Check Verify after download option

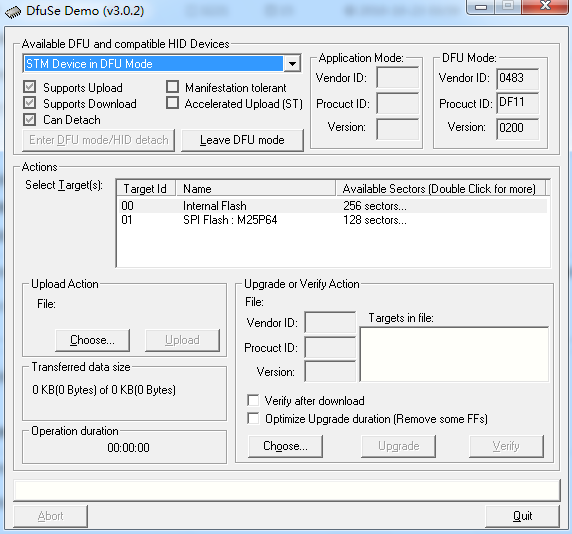253,400
